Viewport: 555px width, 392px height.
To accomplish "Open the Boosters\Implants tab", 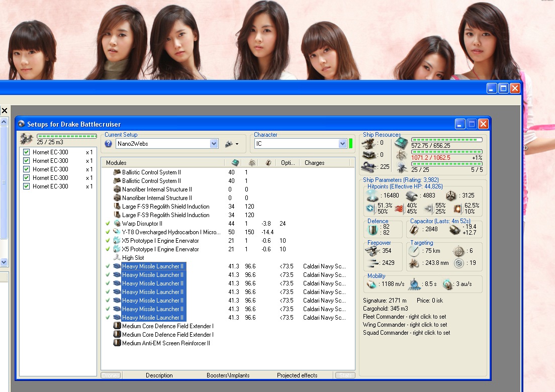I will point(228,375).
